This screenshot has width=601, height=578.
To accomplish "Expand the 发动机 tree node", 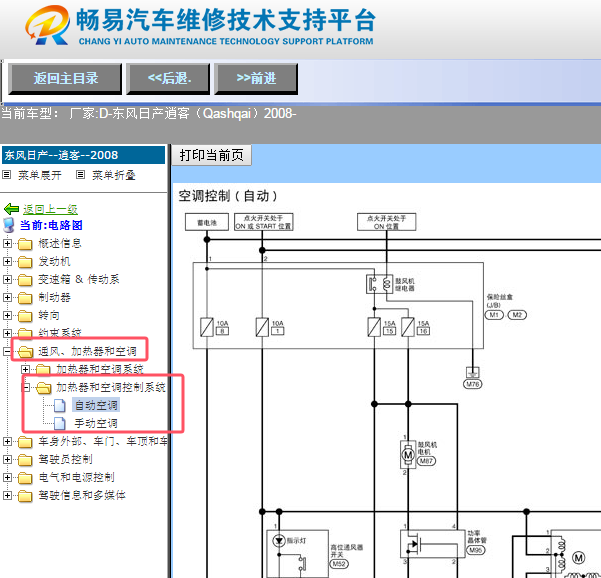I will click(7, 261).
